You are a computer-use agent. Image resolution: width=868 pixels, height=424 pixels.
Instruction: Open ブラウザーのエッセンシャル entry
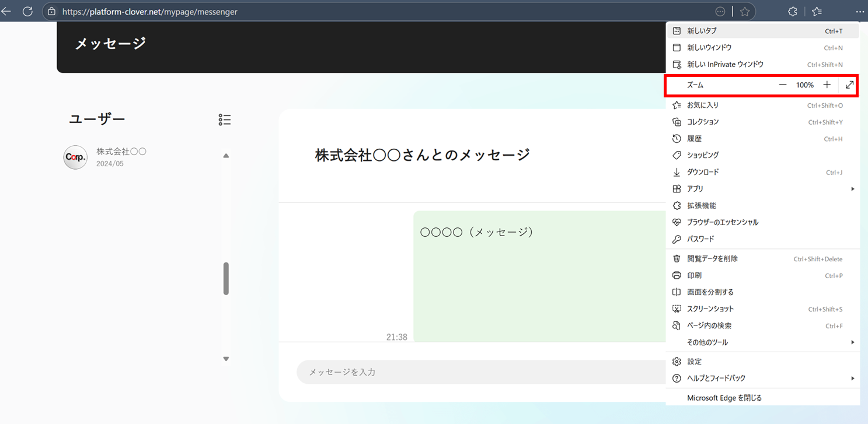(762, 223)
